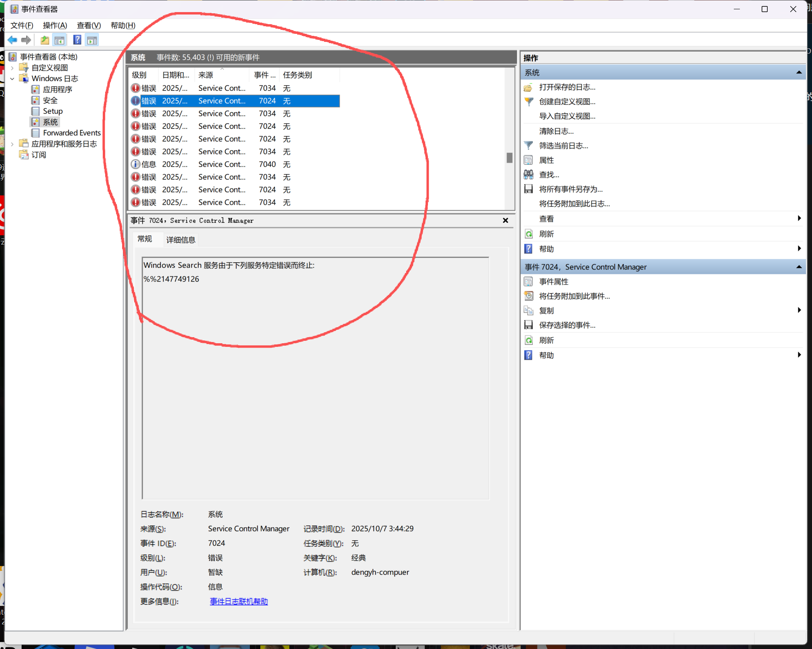Screen dimensions: 812x649
Task: Click the filter icon for 筛选当前日志
Action: pos(528,145)
